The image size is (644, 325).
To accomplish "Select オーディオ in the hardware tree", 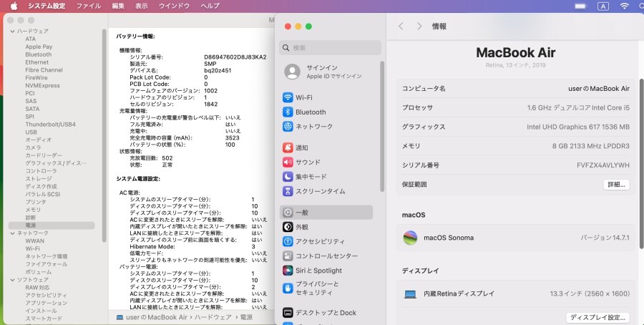I will coord(38,140).
